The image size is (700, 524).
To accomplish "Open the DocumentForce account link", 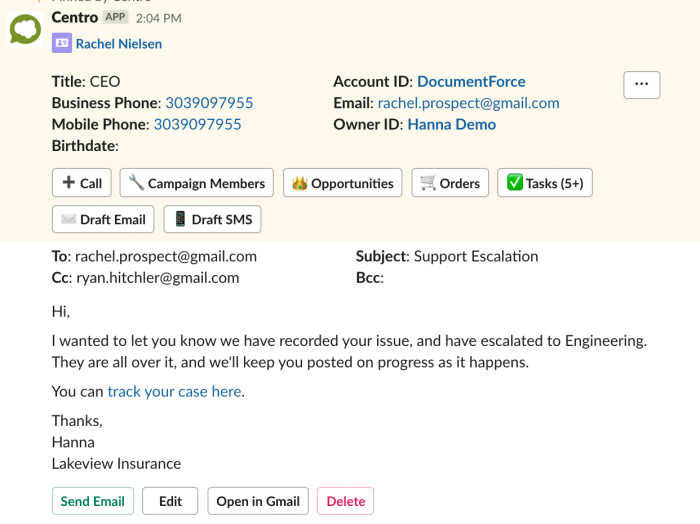I will (x=471, y=82).
